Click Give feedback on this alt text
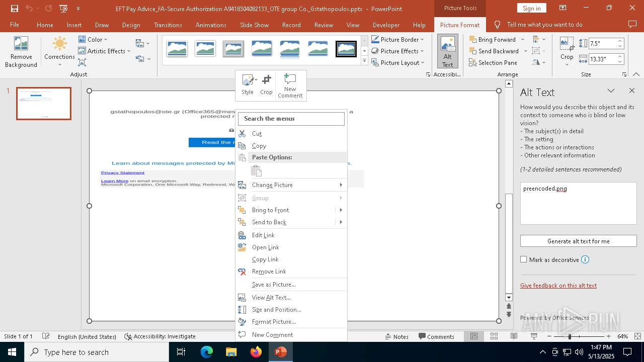The height and width of the screenshot is (362, 644). [558, 285]
